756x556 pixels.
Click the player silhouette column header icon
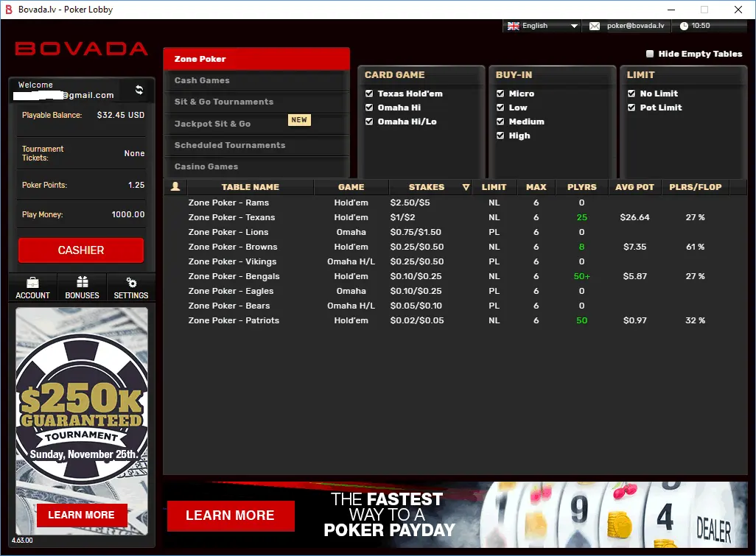tap(175, 186)
